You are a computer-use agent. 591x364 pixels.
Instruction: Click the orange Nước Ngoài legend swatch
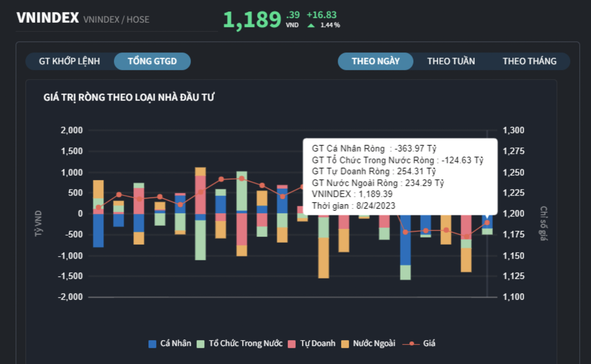click(x=345, y=344)
